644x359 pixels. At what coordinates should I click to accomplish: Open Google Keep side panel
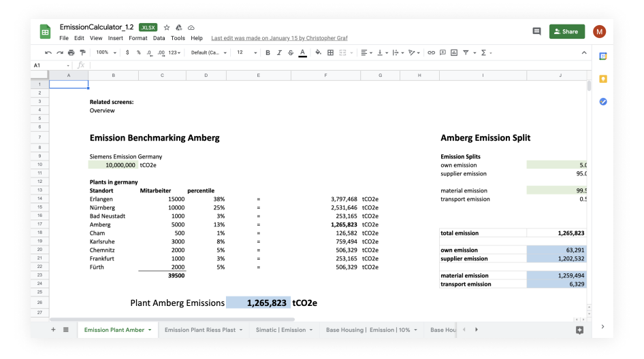603,79
